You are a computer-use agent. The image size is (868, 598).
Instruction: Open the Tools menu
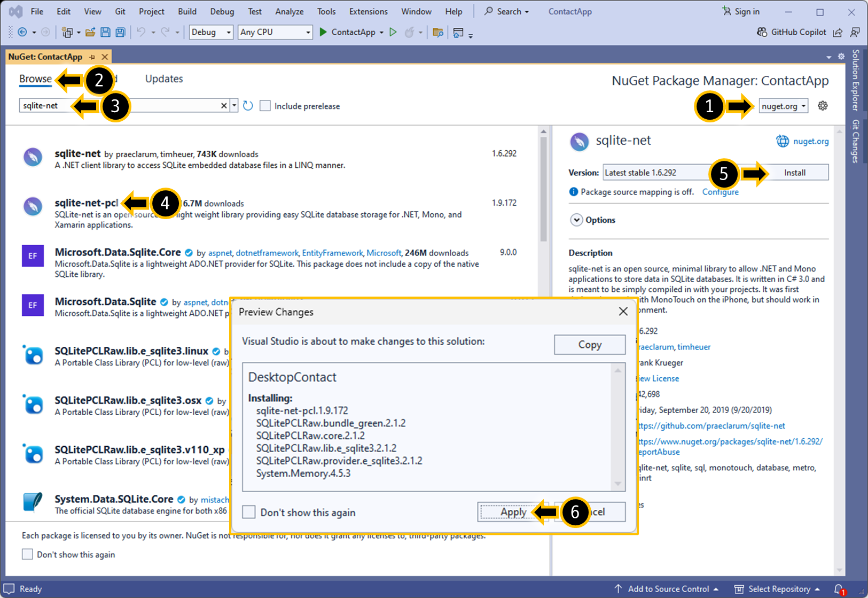coord(326,11)
